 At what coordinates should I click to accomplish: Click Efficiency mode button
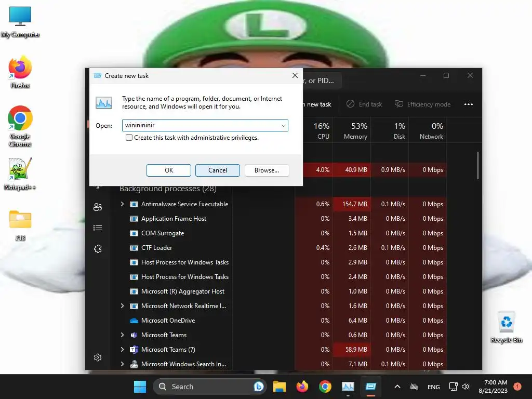pos(423,104)
